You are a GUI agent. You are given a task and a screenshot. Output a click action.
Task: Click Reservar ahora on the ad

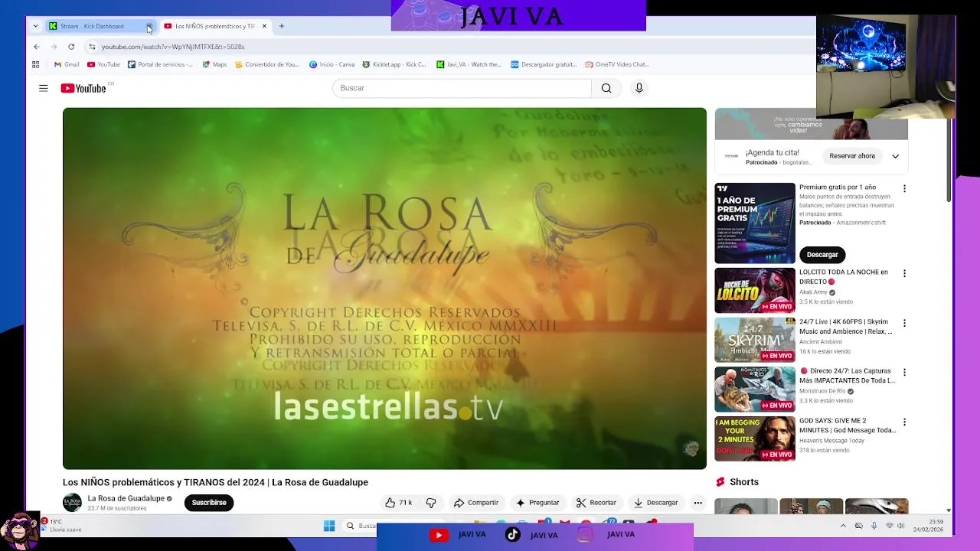point(852,156)
